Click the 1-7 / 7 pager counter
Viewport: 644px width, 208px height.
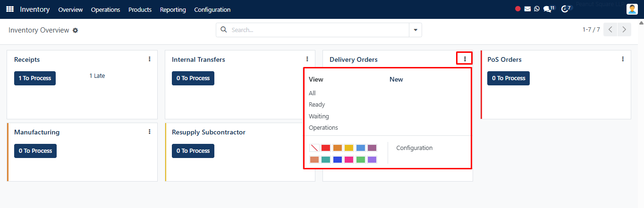(x=591, y=30)
